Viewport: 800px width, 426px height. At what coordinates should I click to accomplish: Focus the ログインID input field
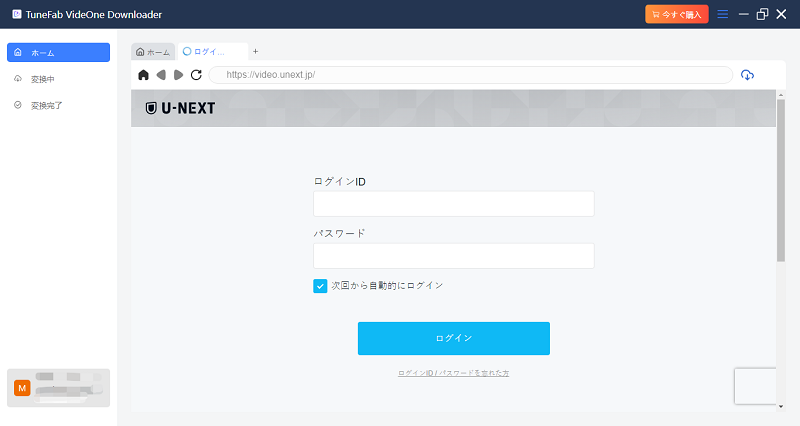[x=454, y=204]
